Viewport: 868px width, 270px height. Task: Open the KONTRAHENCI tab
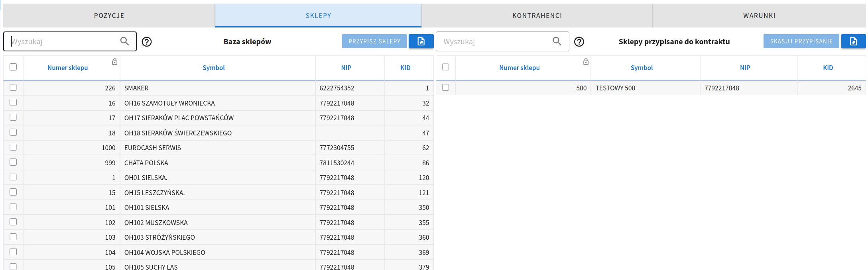pos(537,16)
